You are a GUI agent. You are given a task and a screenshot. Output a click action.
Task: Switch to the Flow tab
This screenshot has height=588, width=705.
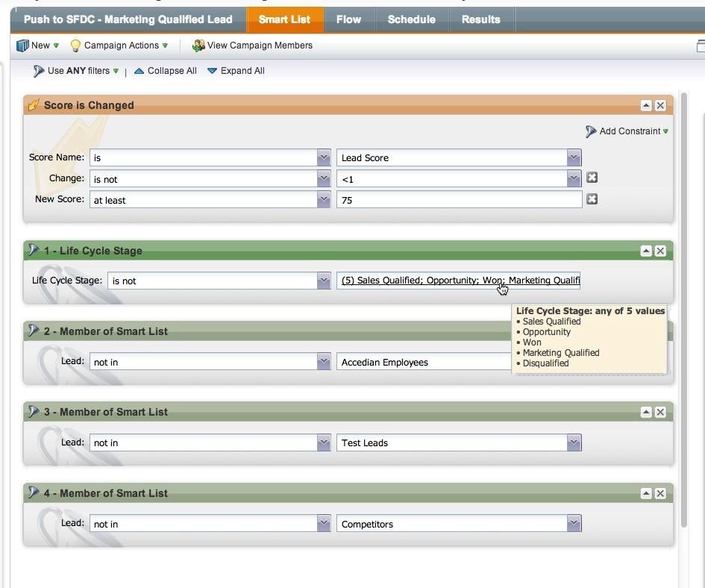click(349, 20)
